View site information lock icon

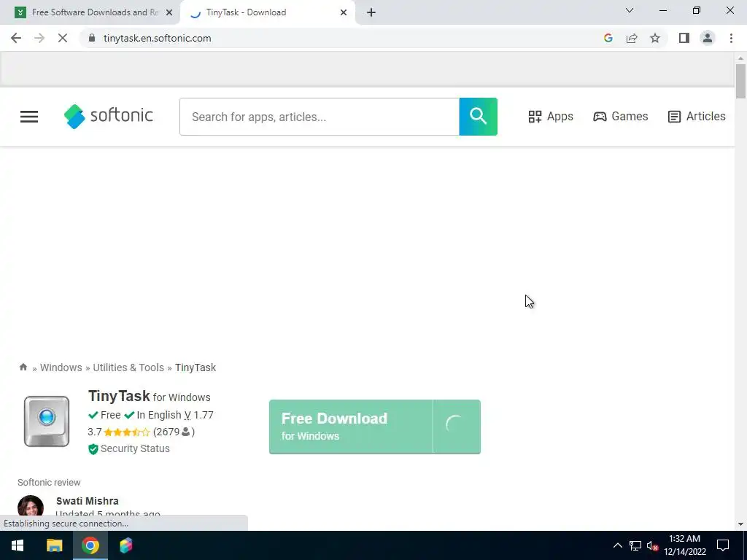pos(92,38)
